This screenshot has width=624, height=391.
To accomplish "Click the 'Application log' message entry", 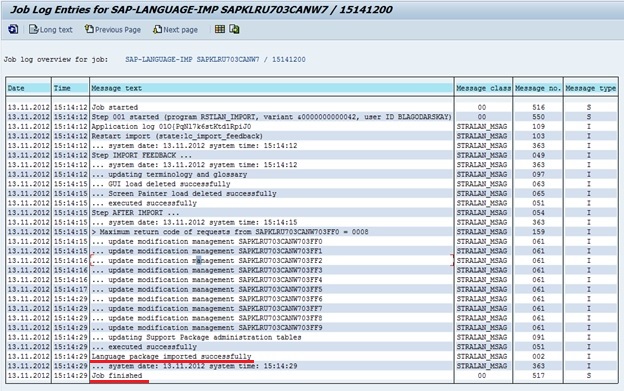I will pos(171,126).
